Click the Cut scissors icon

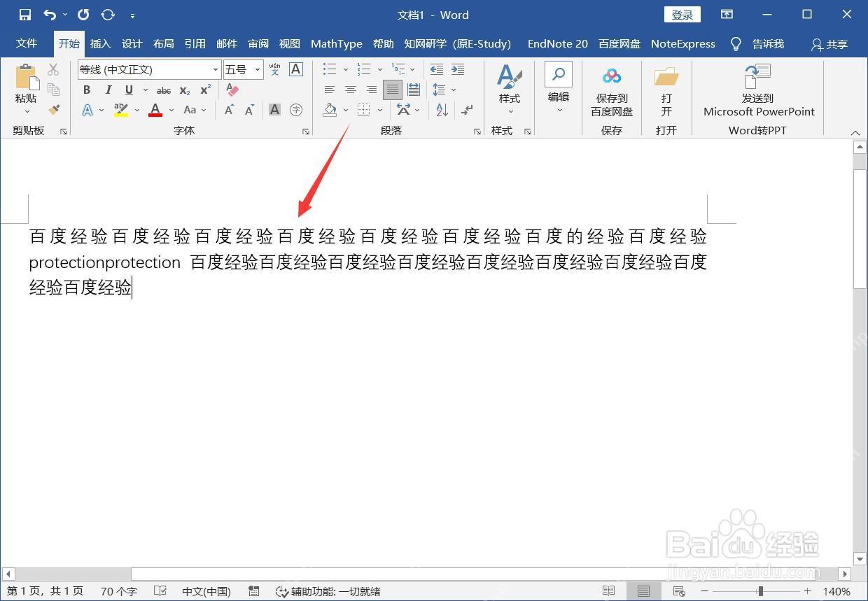[53, 69]
